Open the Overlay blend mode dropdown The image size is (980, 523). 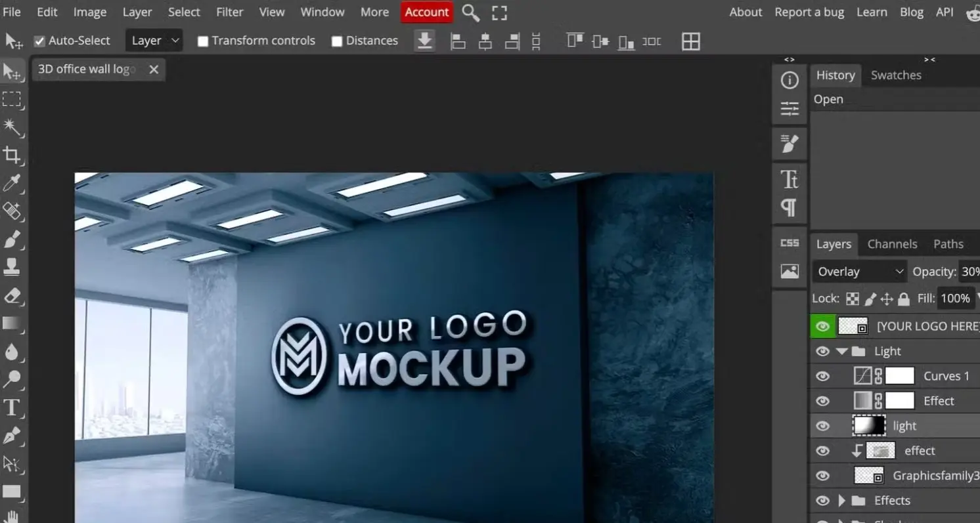860,272
